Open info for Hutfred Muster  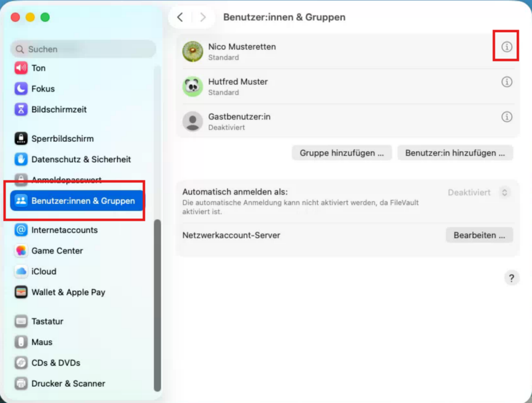tap(507, 82)
